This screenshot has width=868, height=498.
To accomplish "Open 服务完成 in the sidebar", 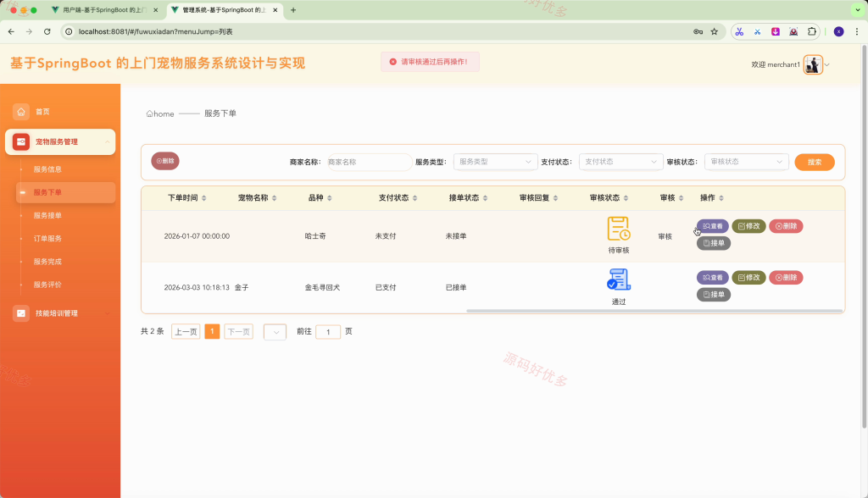I will coord(47,262).
